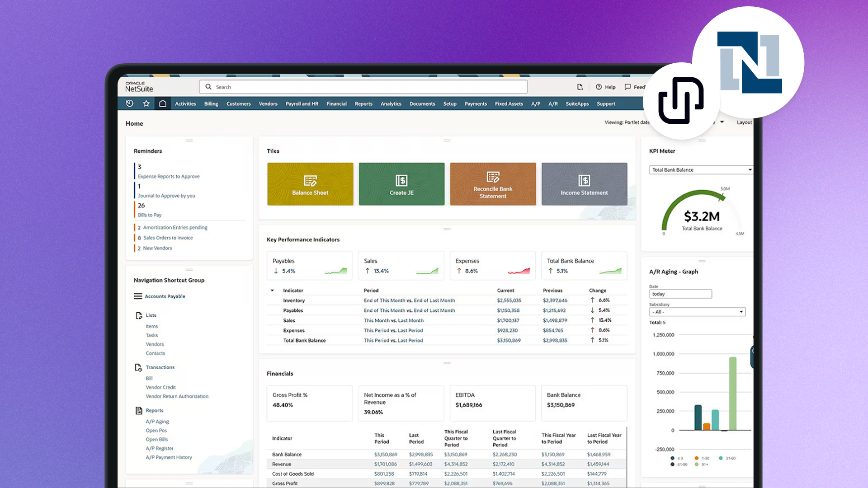Click the Transactions document icon

(x=138, y=367)
